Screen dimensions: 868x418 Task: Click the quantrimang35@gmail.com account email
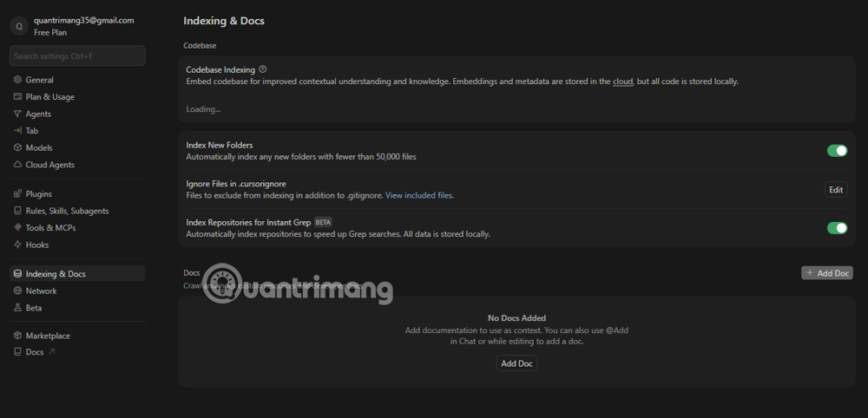84,21
